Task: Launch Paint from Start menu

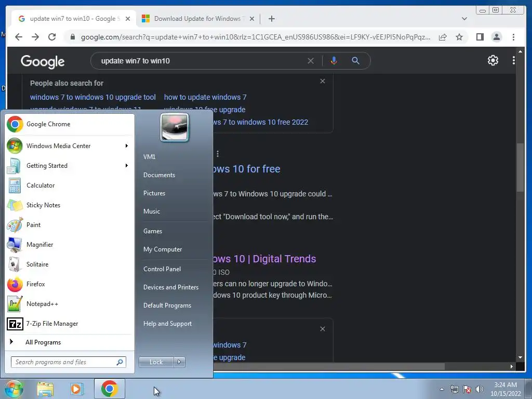Action: pos(70,224)
